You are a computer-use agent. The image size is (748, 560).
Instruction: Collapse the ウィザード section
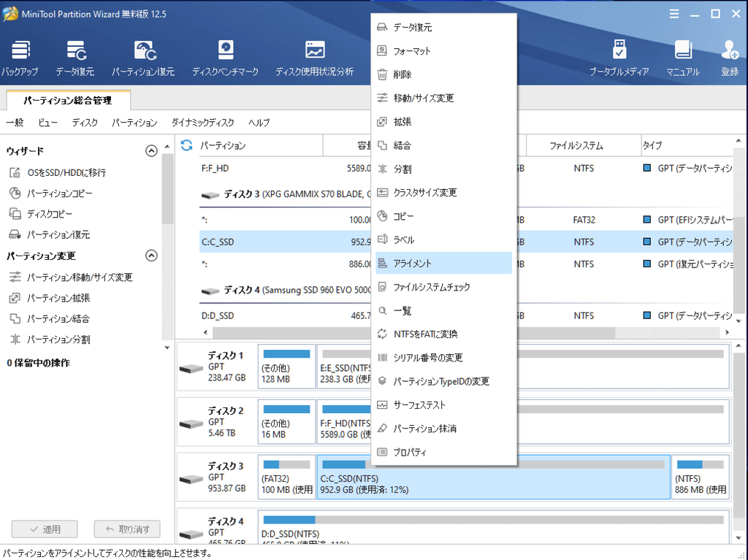pyautogui.click(x=151, y=151)
